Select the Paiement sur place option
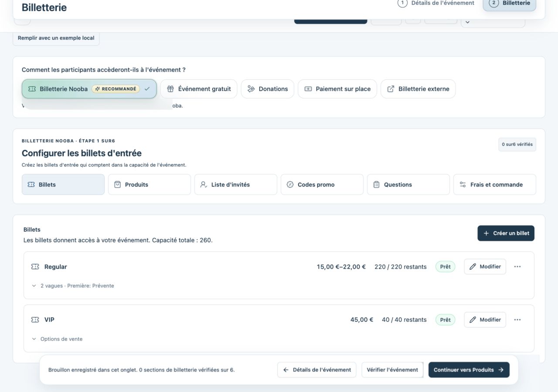Image resolution: width=558 pixels, height=392 pixels. pyautogui.click(x=337, y=89)
